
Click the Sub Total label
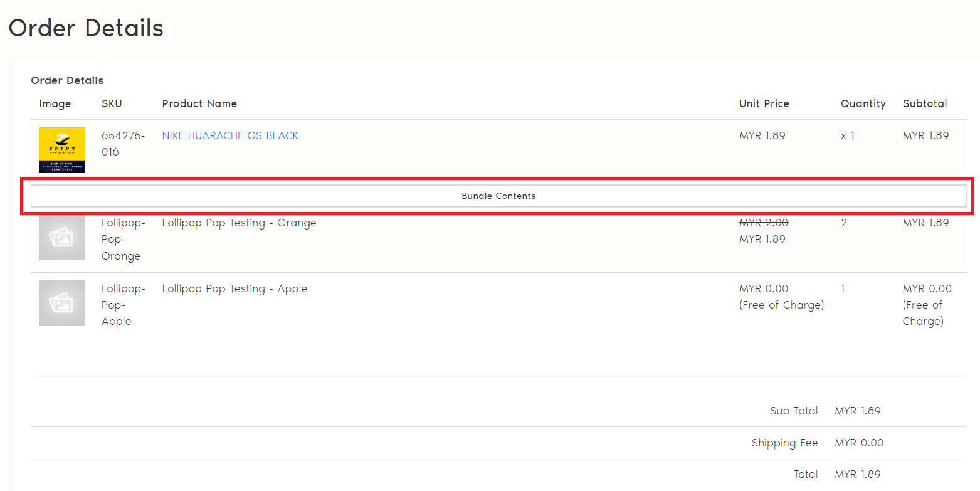(x=794, y=411)
